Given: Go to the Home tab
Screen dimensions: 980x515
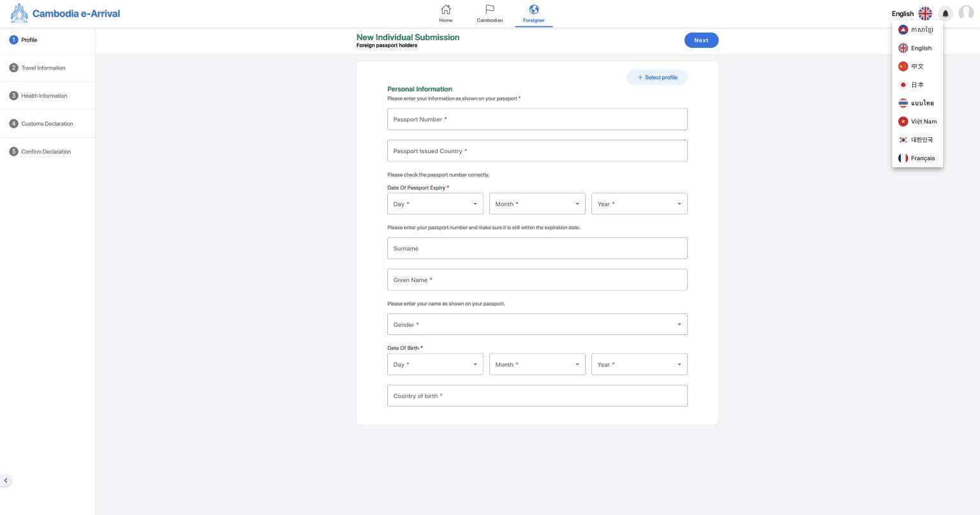Looking at the screenshot, I should pyautogui.click(x=446, y=13).
